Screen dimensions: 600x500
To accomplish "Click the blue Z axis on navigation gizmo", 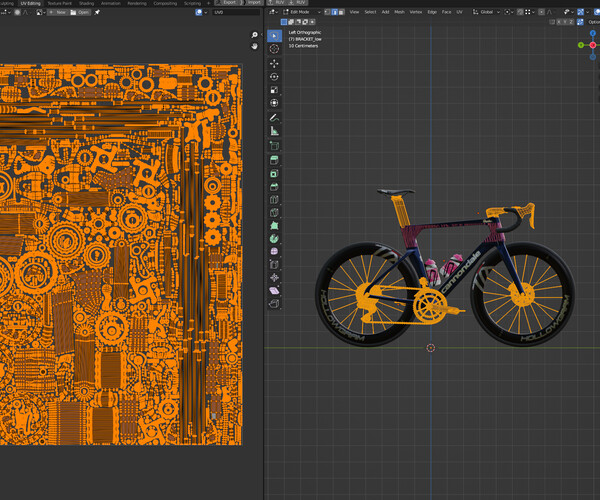I will pos(593,33).
